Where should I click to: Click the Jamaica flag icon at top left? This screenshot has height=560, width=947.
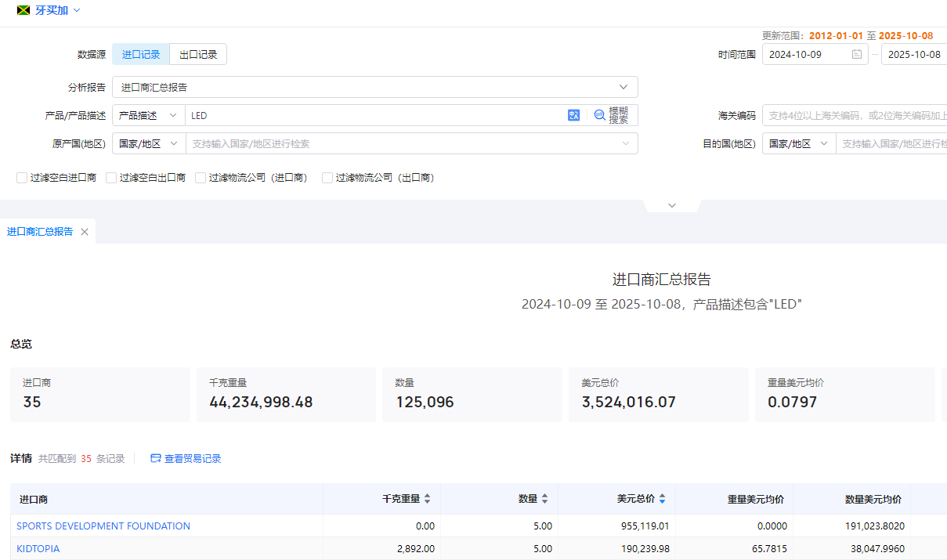coord(21,11)
